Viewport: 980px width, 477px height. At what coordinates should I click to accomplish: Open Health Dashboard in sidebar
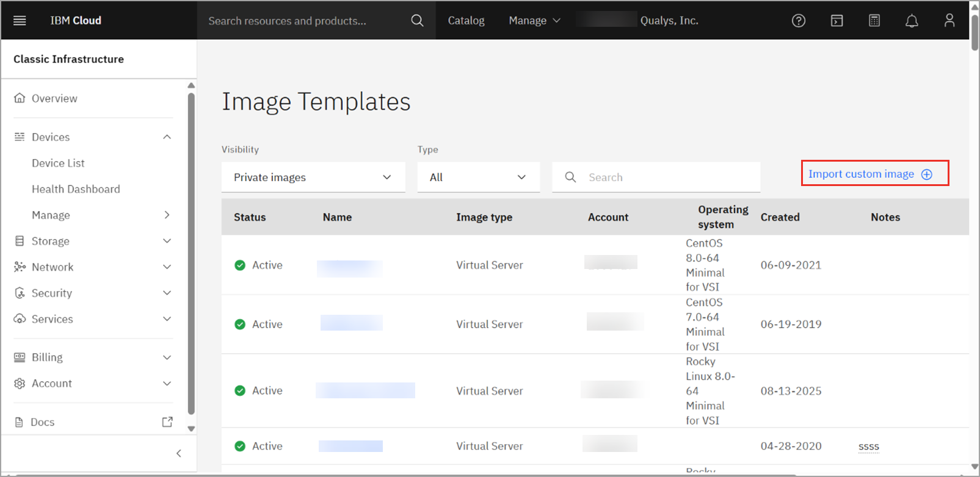(76, 189)
